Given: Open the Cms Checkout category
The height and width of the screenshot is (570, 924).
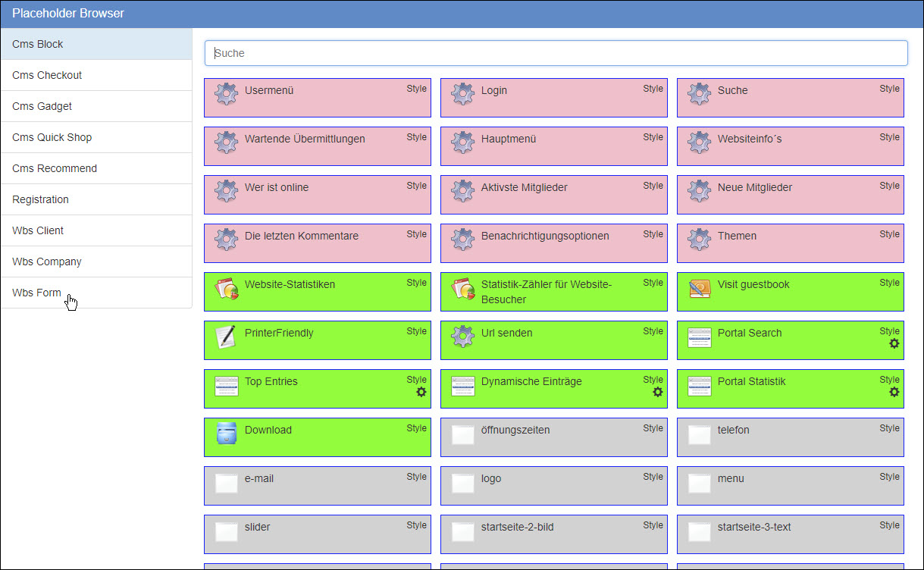Looking at the screenshot, I should tap(96, 75).
